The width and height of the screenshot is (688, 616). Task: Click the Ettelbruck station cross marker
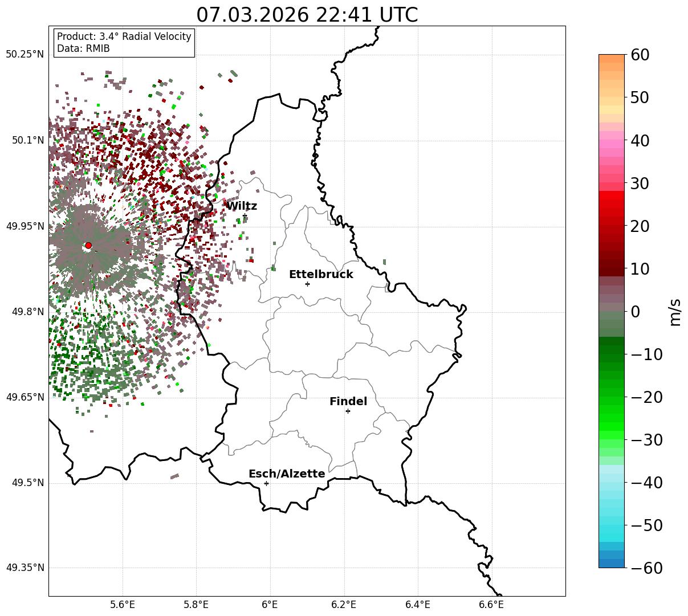307,284
